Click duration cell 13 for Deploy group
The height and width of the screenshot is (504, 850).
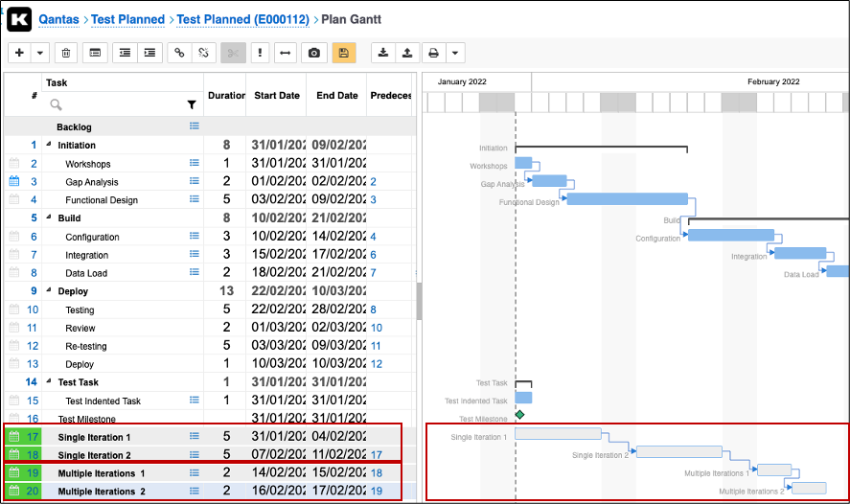(226, 291)
